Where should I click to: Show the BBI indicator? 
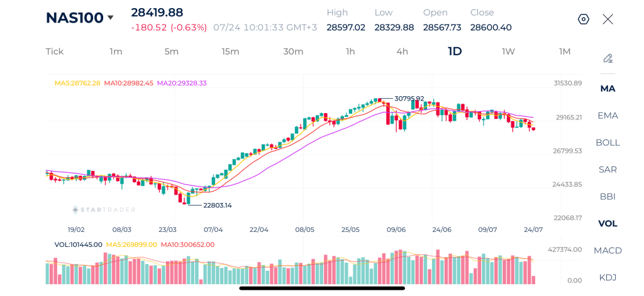pyautogui.click(x=608, y=197)
